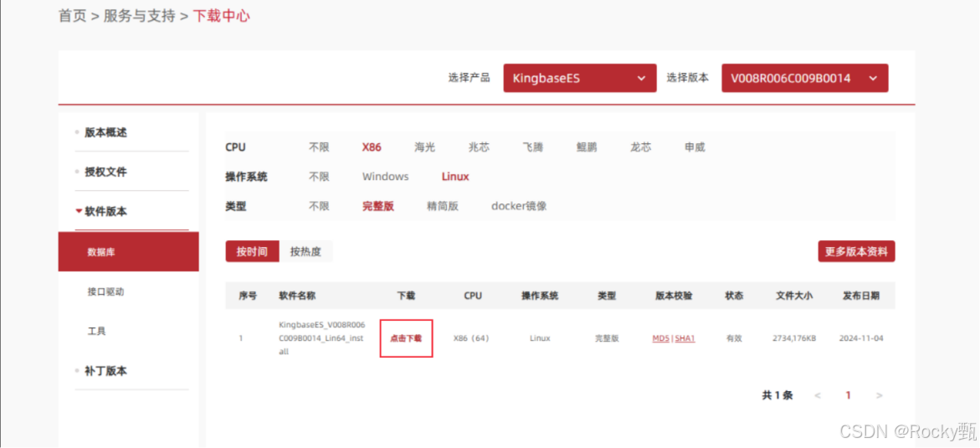The height and width of the screenshot is (448, 980).
Task: Click the X86 (64) CPU cell
Action: 471,337
